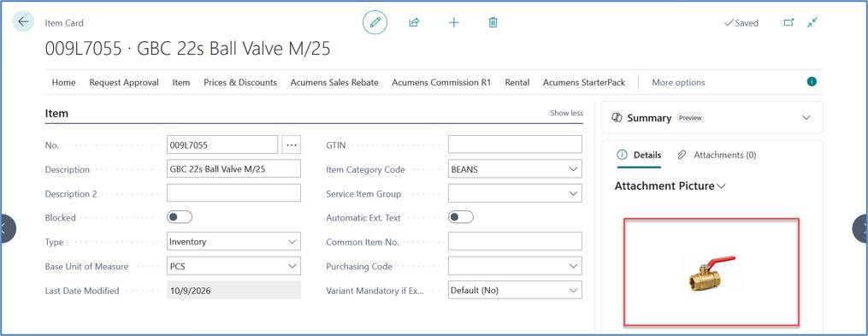Viewport: 868px width, 336px height.
Task: Switch to the Attachments (0) tab
Action: [x=717, y=155]
